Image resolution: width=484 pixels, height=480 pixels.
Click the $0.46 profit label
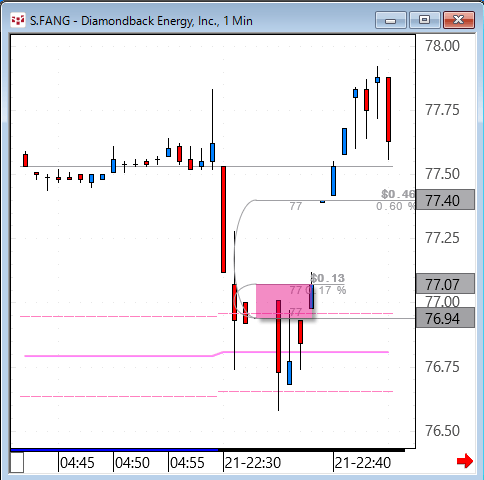click(x=398, y=194)
